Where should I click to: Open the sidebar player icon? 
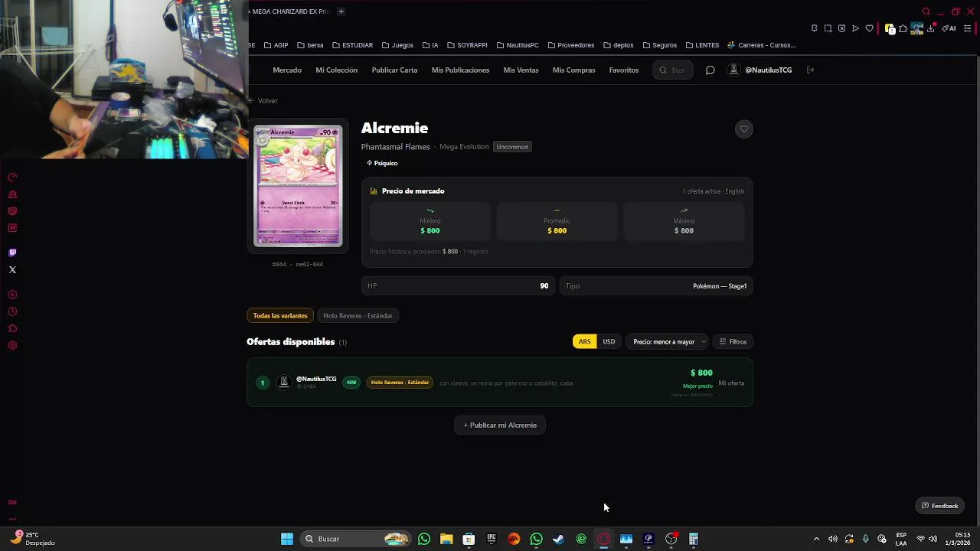(12, 295)
